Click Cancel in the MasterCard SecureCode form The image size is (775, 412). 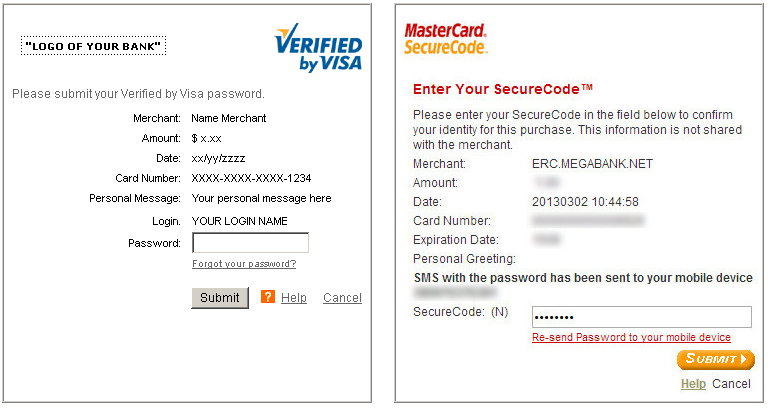[x=731, y=384]
